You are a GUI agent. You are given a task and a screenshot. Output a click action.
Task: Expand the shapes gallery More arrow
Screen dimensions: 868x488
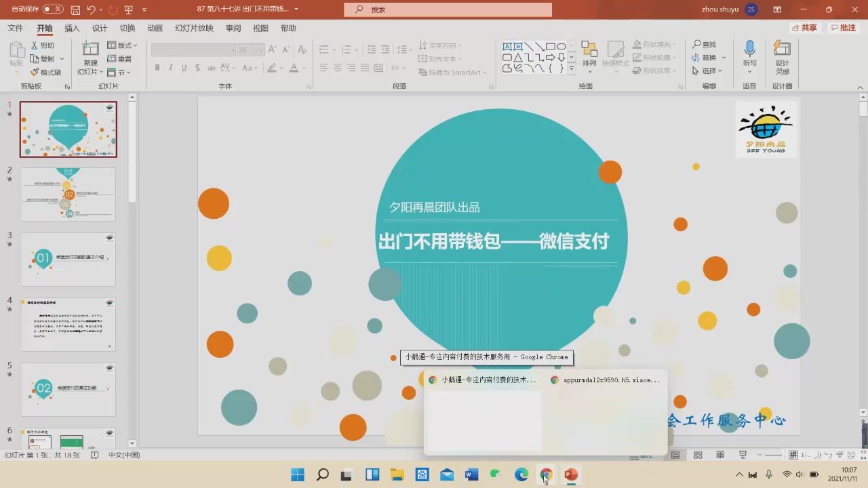[571, 68]
